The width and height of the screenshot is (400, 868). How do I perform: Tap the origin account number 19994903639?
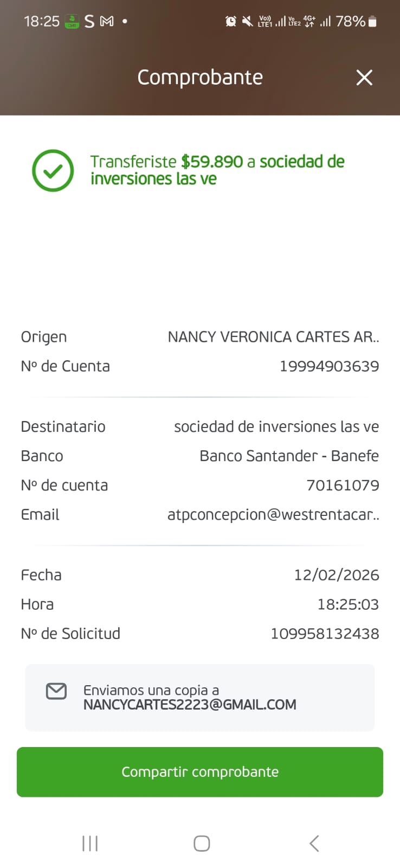330,366
